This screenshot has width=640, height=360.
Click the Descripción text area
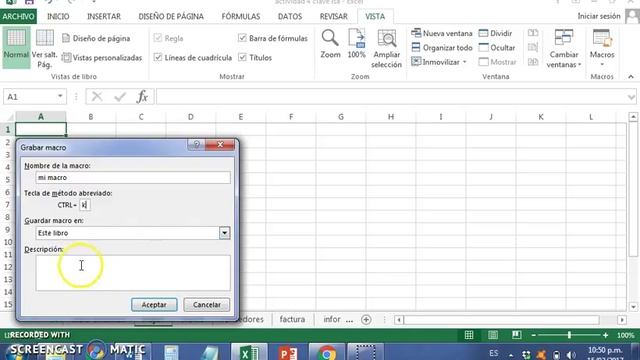pyautogui.click(x=133, y=273)
